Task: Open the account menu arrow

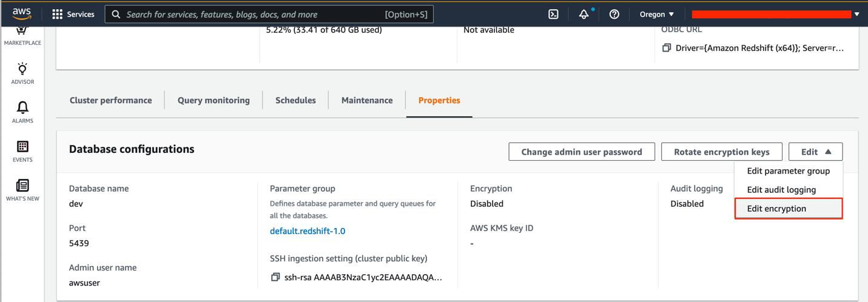Action: (856, 14)
